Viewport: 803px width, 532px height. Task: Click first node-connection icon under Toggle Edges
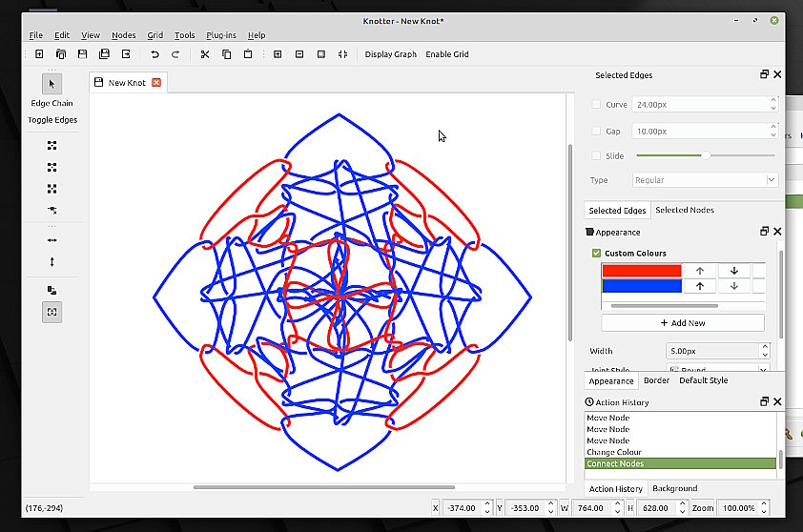click(x=51, y=146)
